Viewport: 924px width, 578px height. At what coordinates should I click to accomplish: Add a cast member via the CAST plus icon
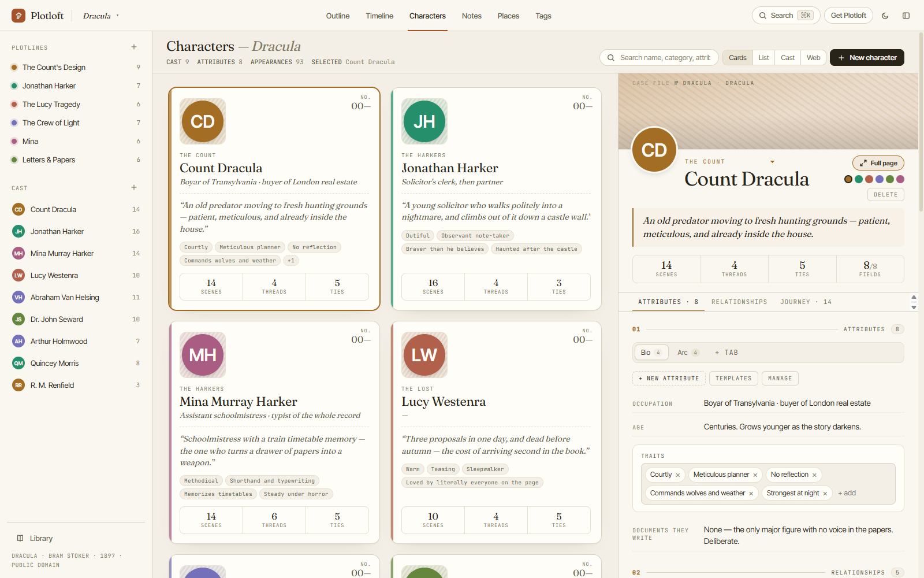point(134,187)
